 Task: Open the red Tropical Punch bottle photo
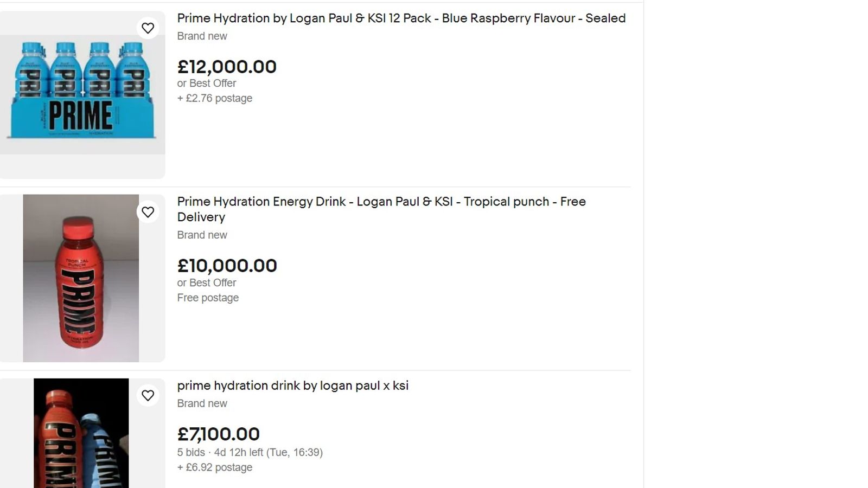tap(81, 278)
